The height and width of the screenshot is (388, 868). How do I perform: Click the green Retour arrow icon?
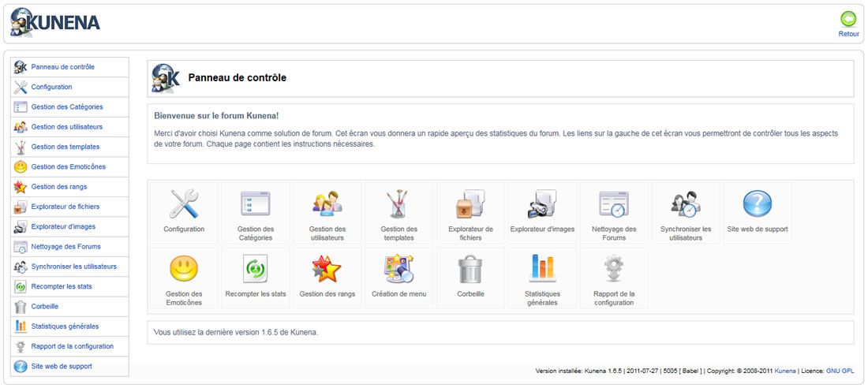click(848, 20)
